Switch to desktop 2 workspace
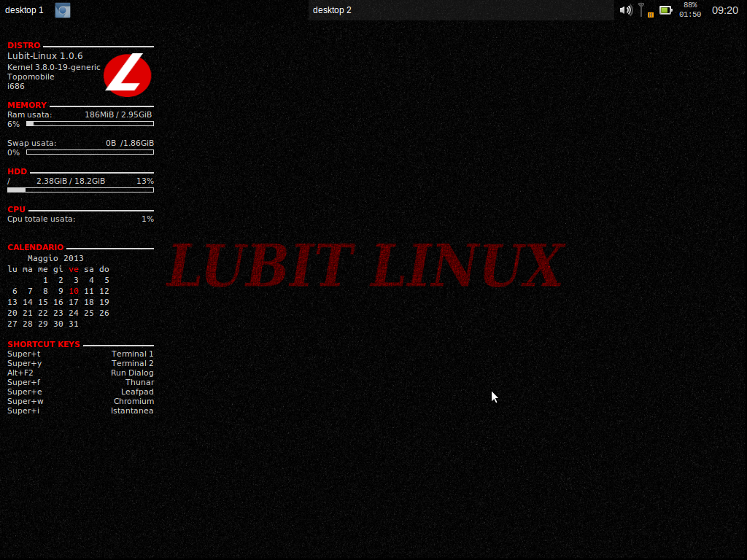 point(332,10)
